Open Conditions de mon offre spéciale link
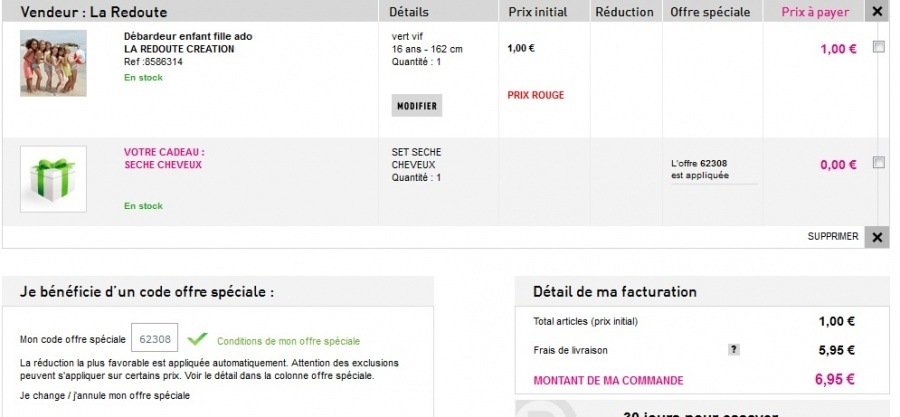 pos(288,341)
